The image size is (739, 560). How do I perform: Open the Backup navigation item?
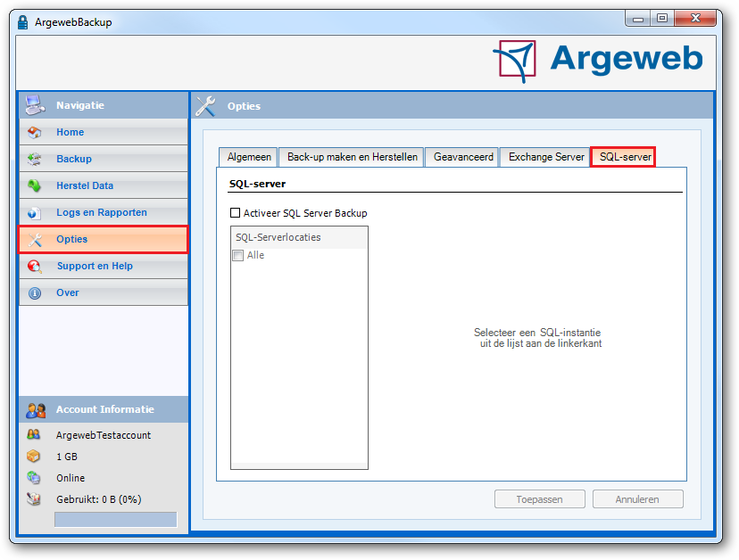coord(104,160)
